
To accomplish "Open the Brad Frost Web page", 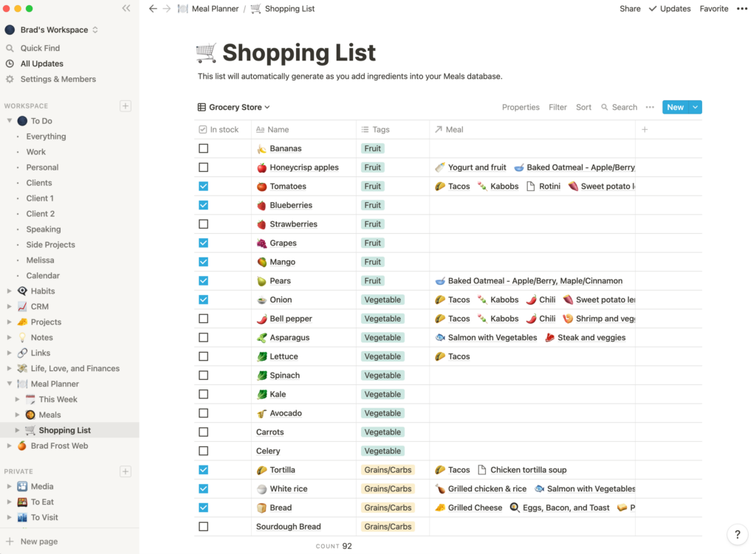I will 59,446.
